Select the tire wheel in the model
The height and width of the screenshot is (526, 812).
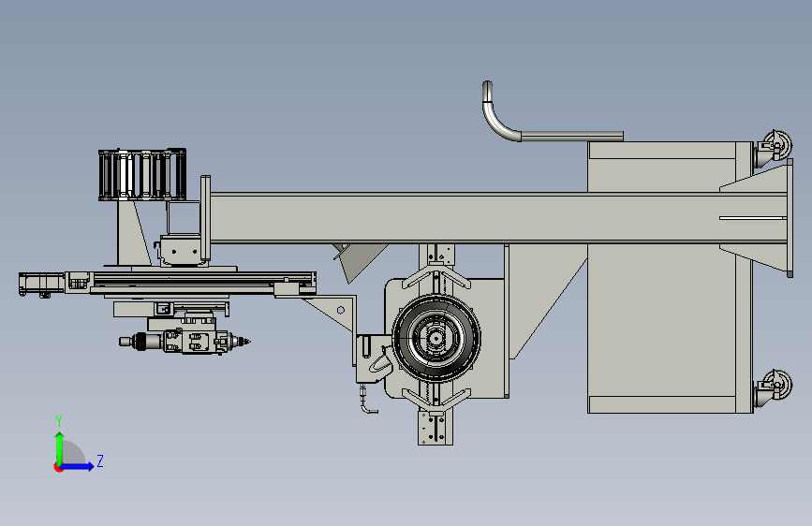pos(436,338)
